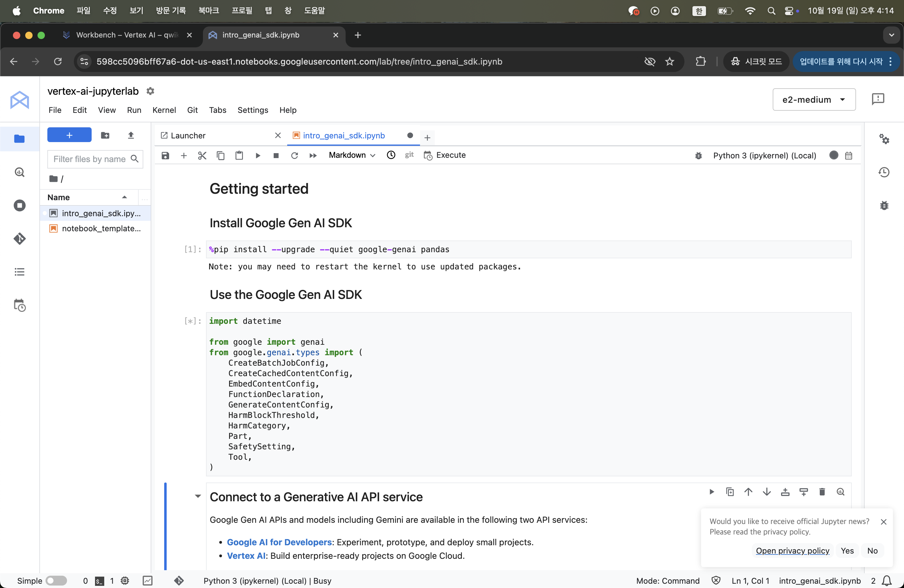Screen dimensions: 904x588
Task: Restart the kernel and run all cells
Action: 313,155
